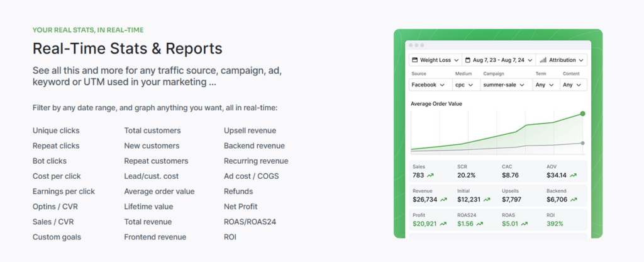Click the bar chart icon beside Attribution
This screenshot has height=262, width=644.
click(543, 60)
